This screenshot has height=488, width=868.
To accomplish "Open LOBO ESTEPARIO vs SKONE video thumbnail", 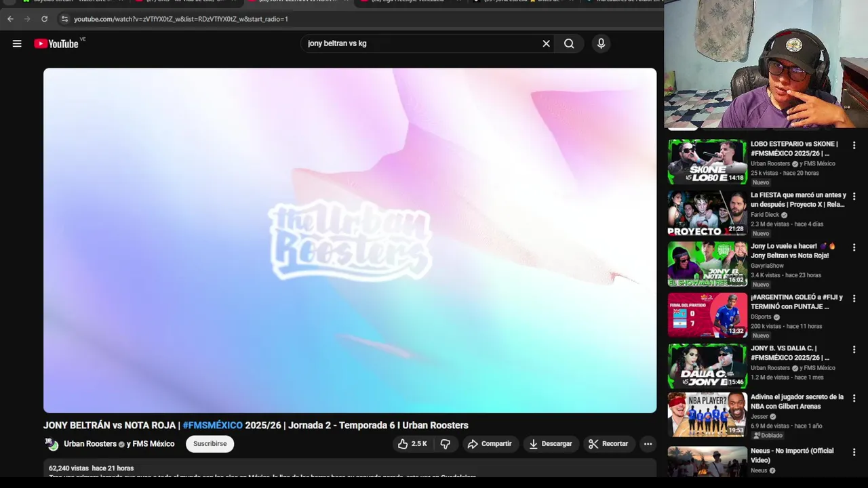I will [x=707, y=162].
